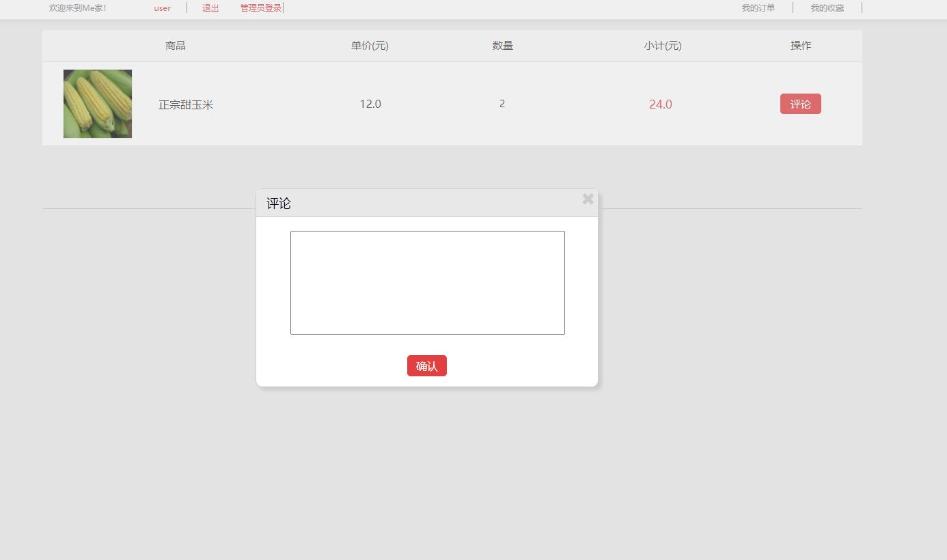
Task: Select the 商品 column header
Action: tap(175, 46)
